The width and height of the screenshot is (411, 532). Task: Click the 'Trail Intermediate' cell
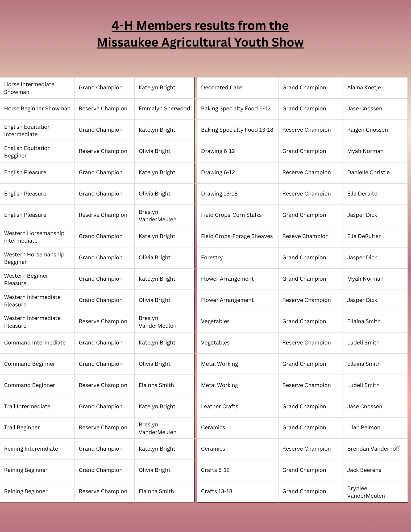click(x=38, y=407)
